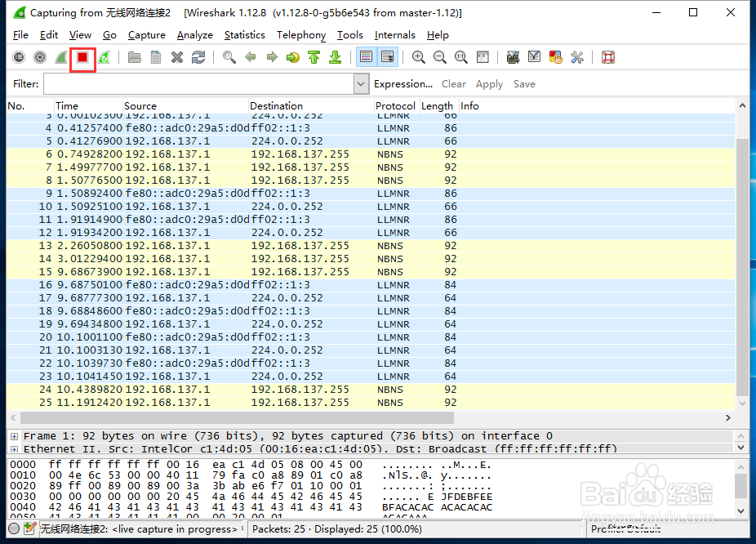Click the normal size 1:1 zoom icon

[x=461, y=57]
